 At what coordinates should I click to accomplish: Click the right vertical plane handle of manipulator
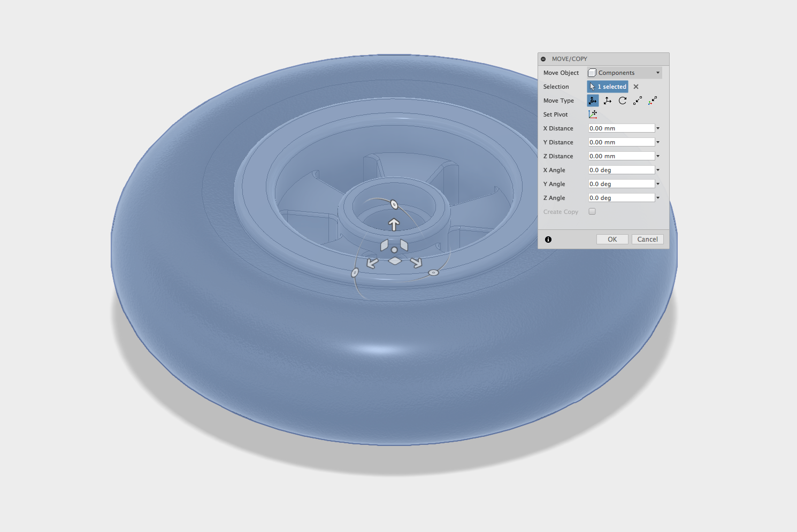(x=404, y=245)
